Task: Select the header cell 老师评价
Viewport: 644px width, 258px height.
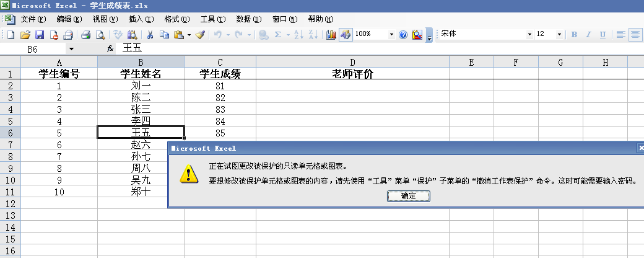Action: tap(352, 74)
